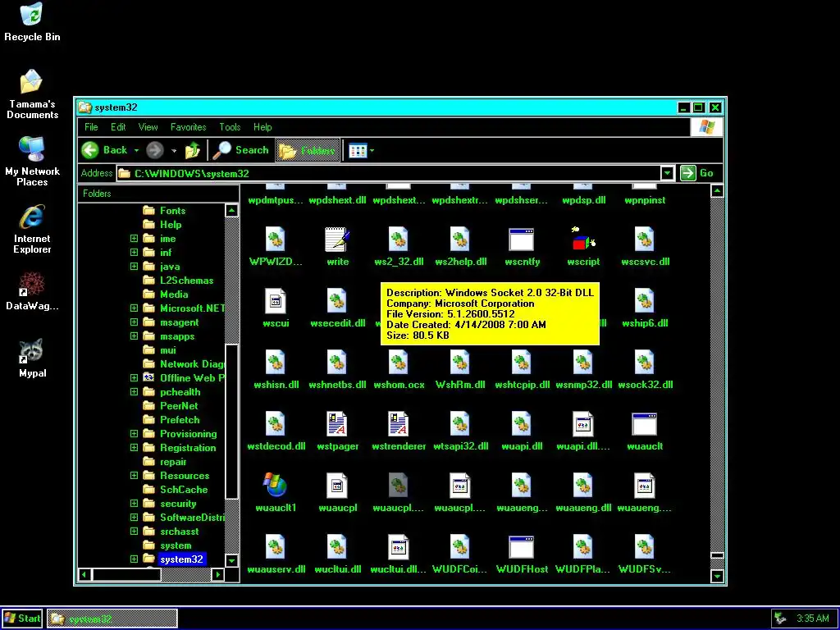Select the wscntfy application icon
840x630 pixels.
coord(521,240)
